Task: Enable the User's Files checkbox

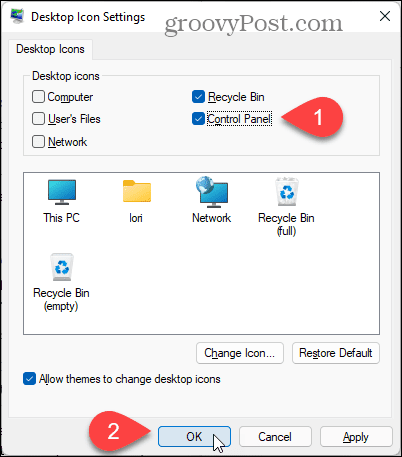Action: (38, 119)
